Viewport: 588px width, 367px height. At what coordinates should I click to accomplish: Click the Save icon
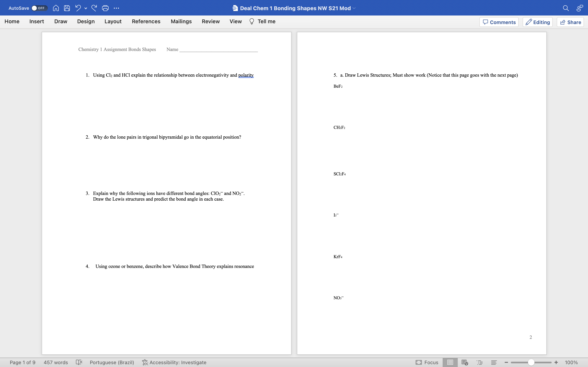pyautogui.click(x=67, y=8)
